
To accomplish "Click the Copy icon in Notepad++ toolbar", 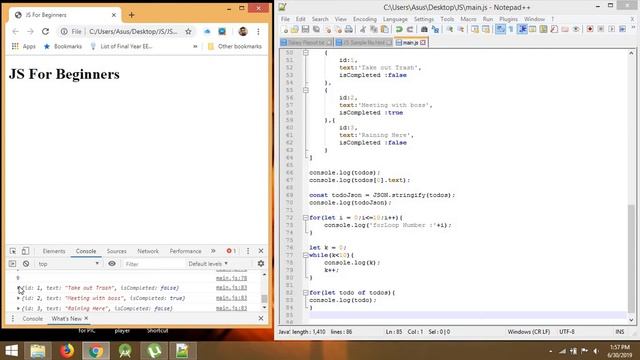I will click(x=373, y=29).
